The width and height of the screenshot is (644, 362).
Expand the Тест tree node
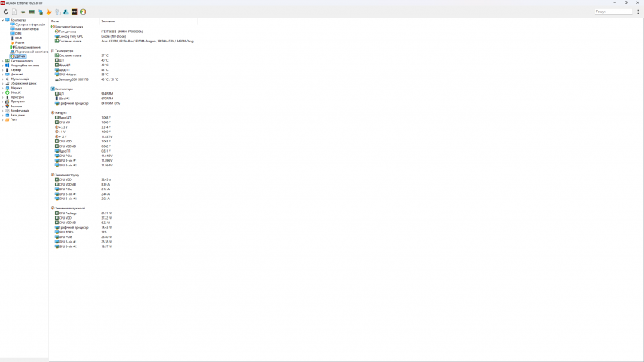pos(2,119)
